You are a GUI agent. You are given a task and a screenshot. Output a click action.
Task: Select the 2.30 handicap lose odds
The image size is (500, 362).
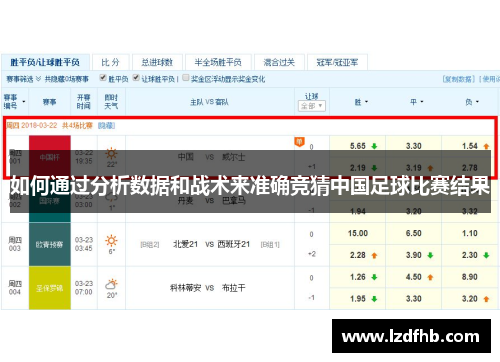470,255
